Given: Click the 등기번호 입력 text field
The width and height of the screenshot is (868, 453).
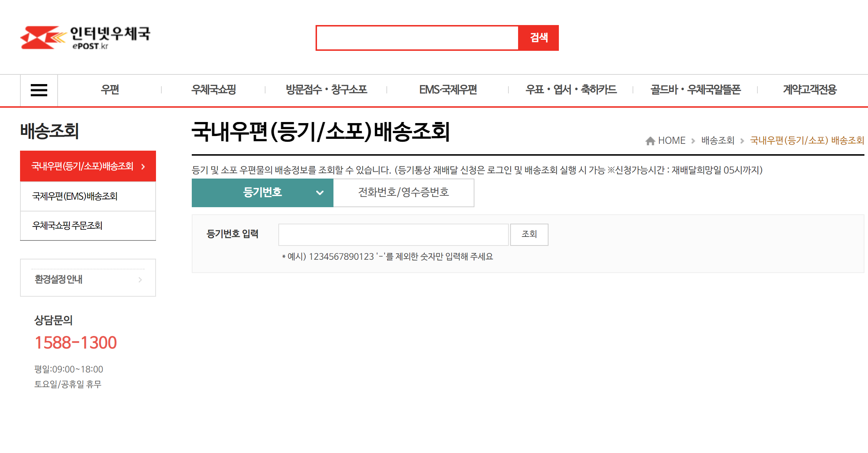Looking at the screenshot, I should tap(393, 235).
